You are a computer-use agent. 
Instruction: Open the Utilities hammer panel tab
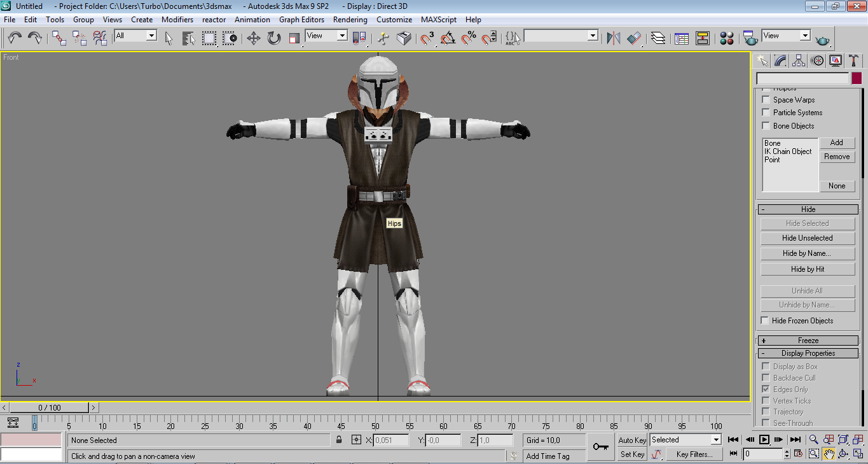coord(853,60)
